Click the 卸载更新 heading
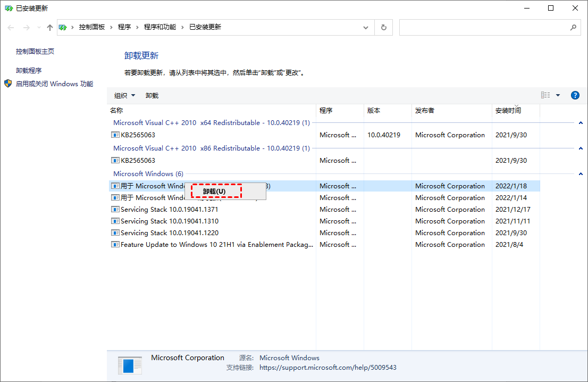588x382 pixels. click(141, 55)
